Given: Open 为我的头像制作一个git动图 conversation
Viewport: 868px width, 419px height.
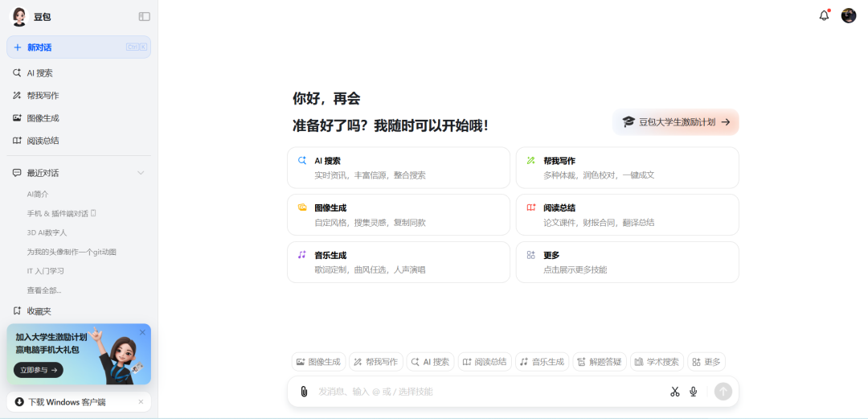Looking at the screenshot, I should [72, 252].
